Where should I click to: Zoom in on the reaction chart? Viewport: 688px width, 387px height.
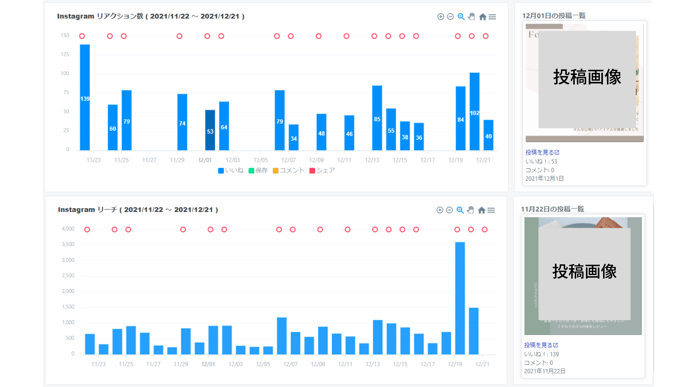coord(441,17)
